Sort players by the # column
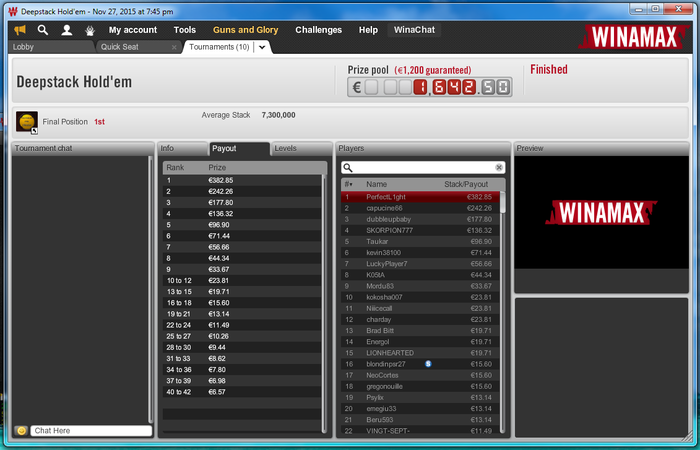Image resolution: width=700 pixels, height=450 pixels. click(349, 184)
